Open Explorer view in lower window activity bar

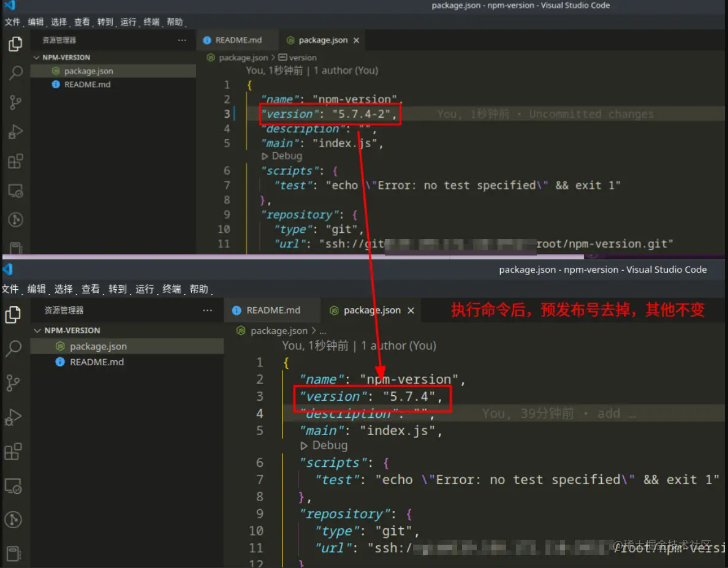point(13,314)
